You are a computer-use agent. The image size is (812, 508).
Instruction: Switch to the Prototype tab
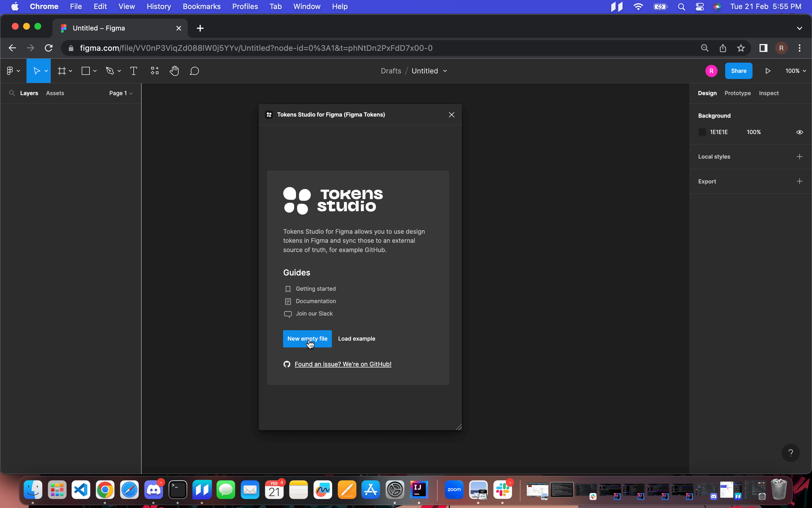pyautogui.click(x=738, y=93)
